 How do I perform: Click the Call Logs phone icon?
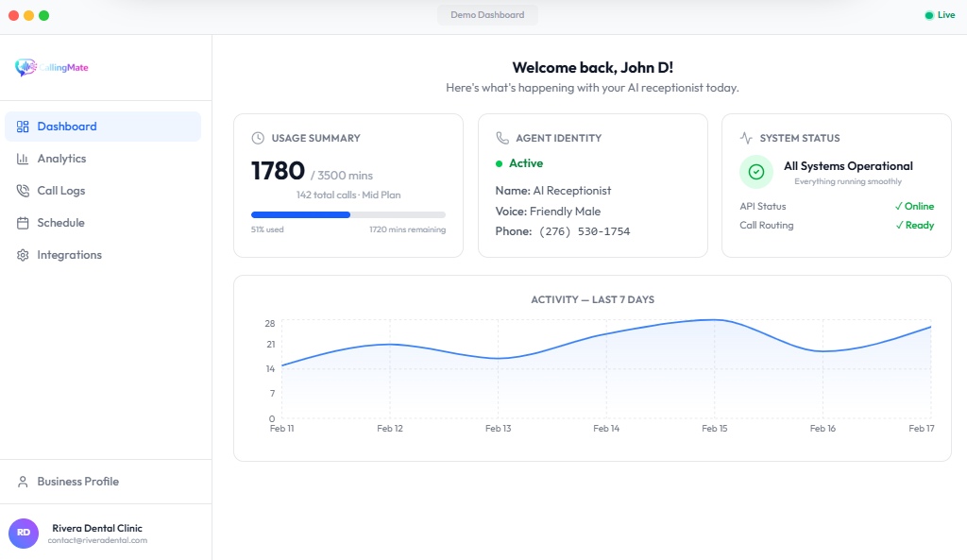[23, 191]
